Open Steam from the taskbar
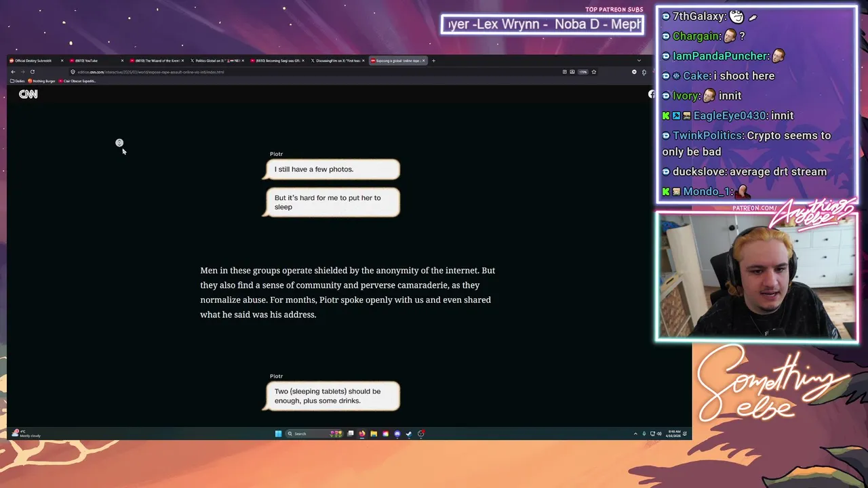 409,434
